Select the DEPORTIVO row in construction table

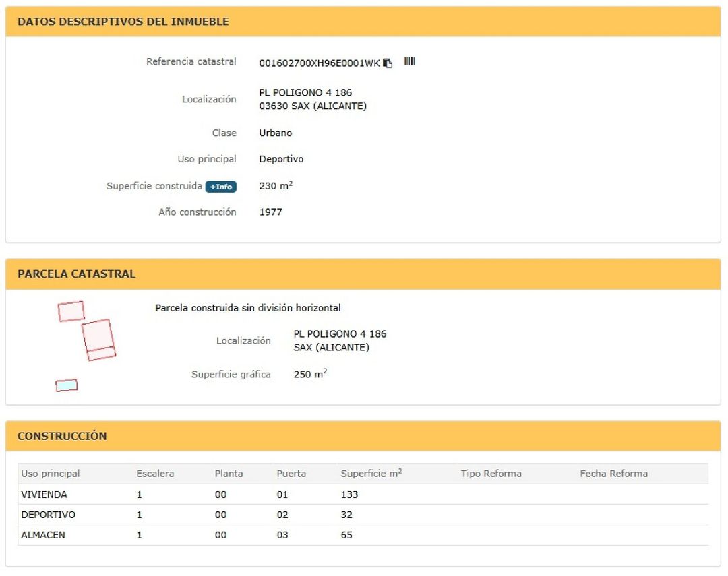(363, 515)
